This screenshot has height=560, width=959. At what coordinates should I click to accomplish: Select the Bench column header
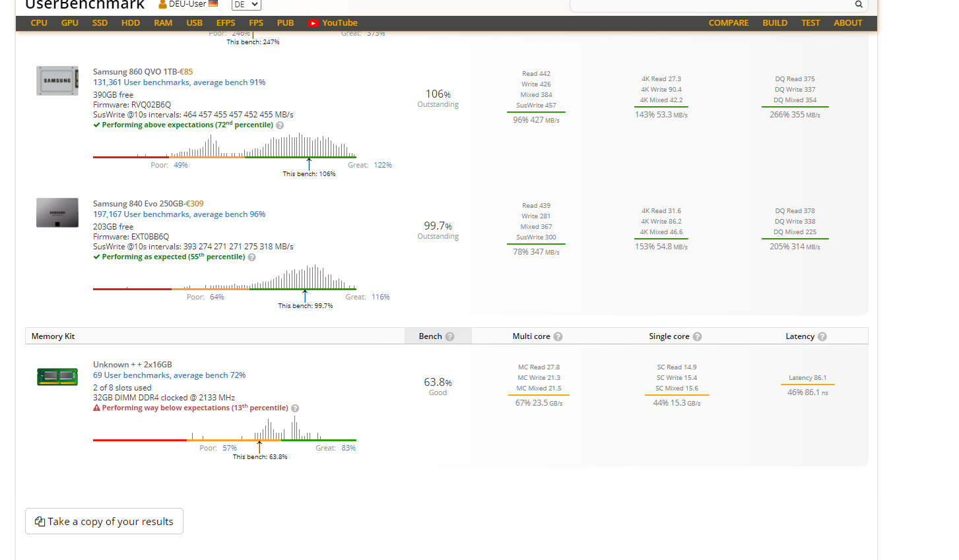click(438, 336)
